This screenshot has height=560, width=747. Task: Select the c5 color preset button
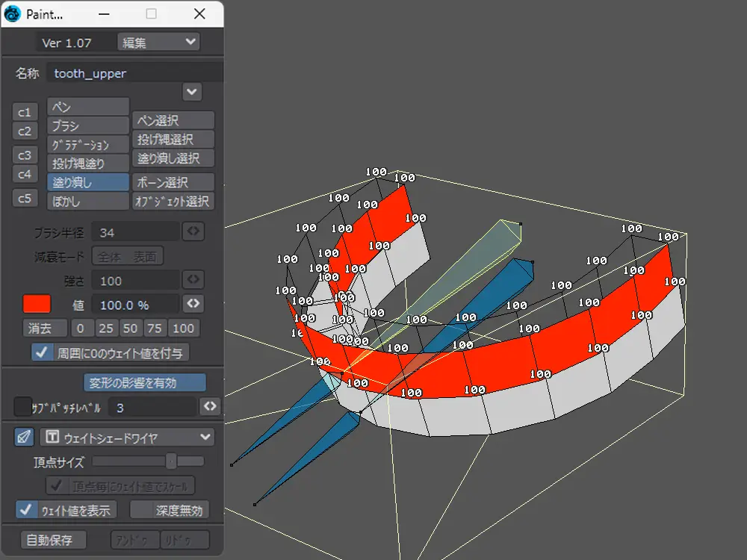pos(25,198)
